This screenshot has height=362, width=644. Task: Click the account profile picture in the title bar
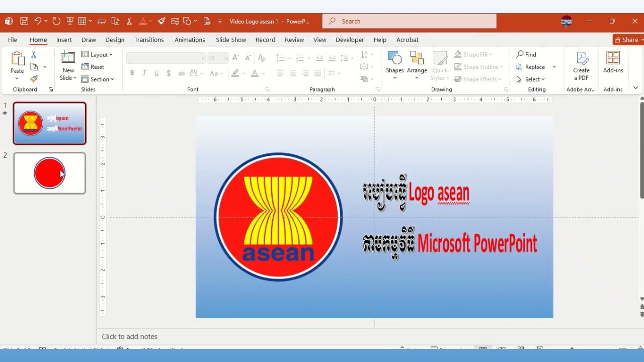point(567,21)
